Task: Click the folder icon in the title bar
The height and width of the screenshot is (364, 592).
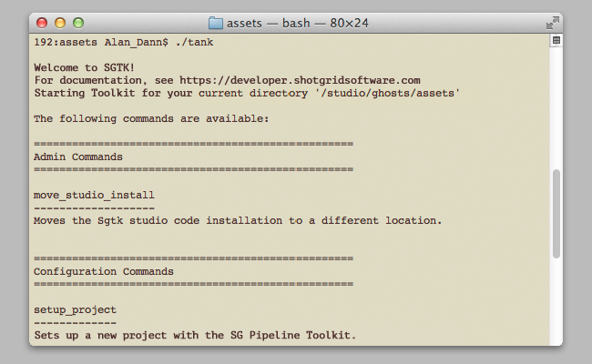Action: [216, 23]
